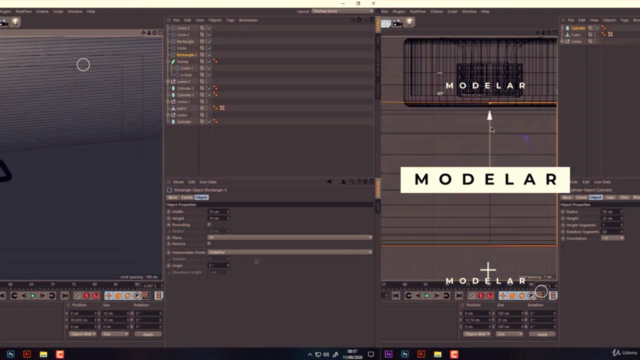Click Attribute Manager back arrow
This screenshot has width=640, height=360.
329,182
